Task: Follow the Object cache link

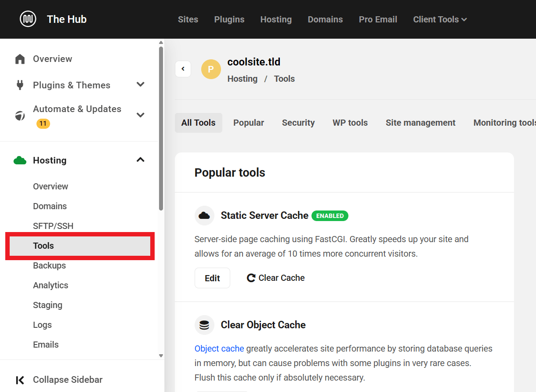Action: click(x=219, y=348)
